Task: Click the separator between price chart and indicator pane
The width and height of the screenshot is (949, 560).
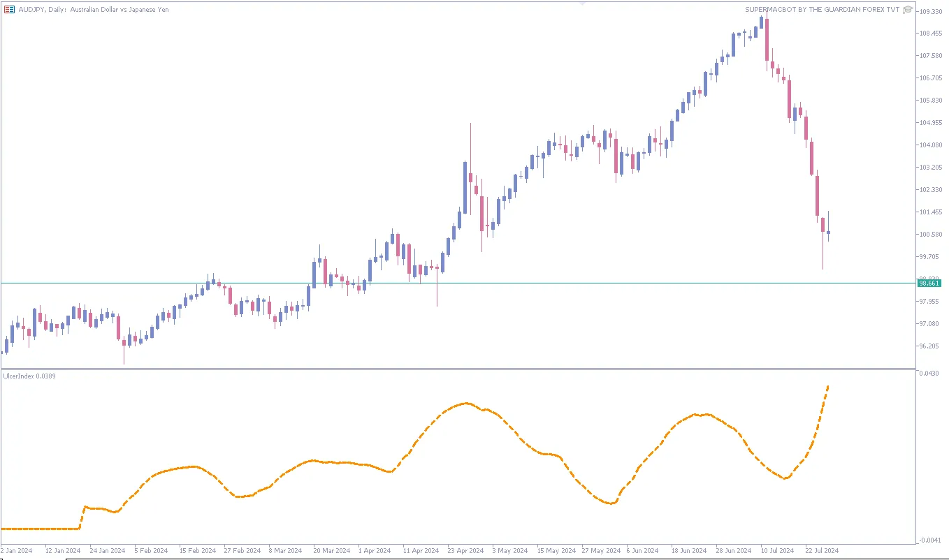Action: (x=458, y=369)
